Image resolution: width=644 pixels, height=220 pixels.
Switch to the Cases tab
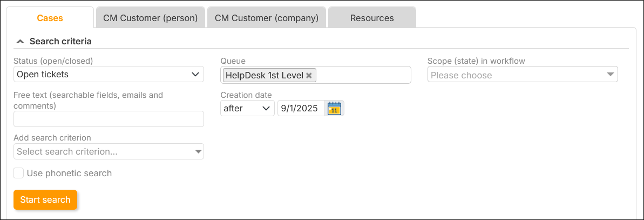tap(50, 18)
